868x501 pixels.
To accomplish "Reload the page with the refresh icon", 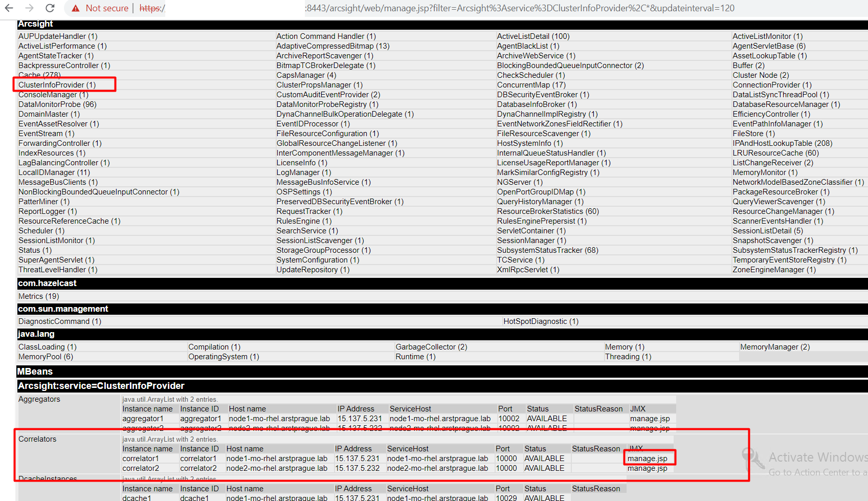I will coord(50,8).
